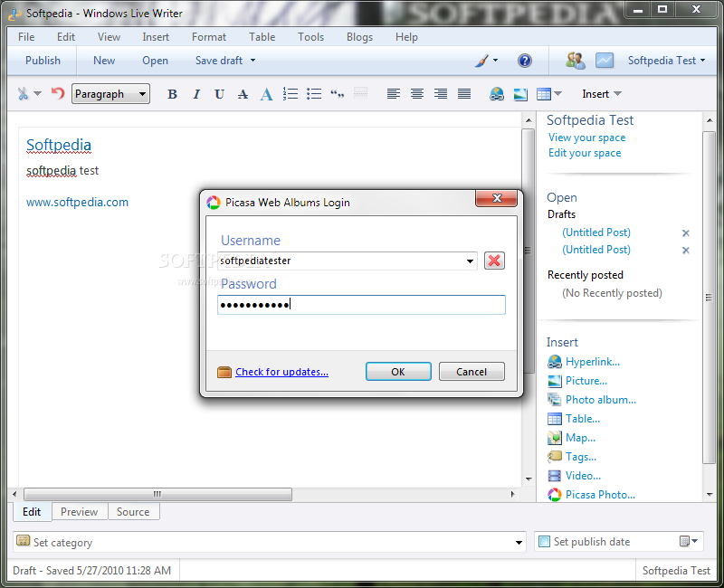The image size is (724, 588).
Task: Click the sidebar vertical scrollbar thumb
Action: click(709, 298)
